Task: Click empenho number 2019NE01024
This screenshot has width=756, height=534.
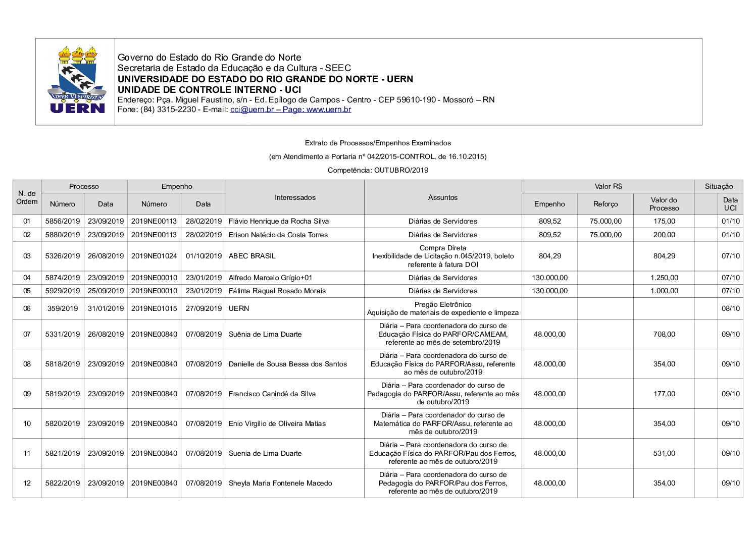Action: [x=154, y=256]
